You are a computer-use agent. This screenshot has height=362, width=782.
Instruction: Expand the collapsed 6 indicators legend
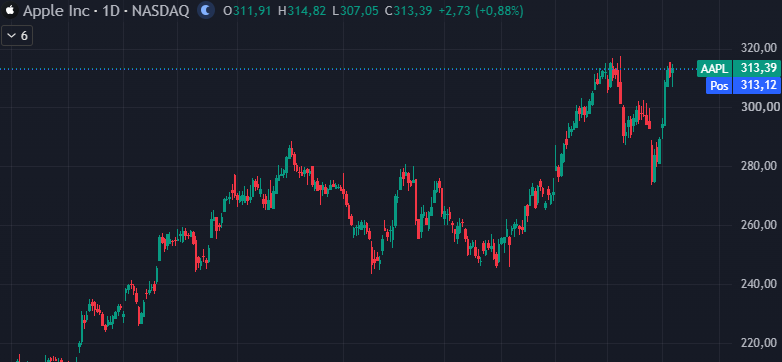pyautogui.click(x=17, y=36)
